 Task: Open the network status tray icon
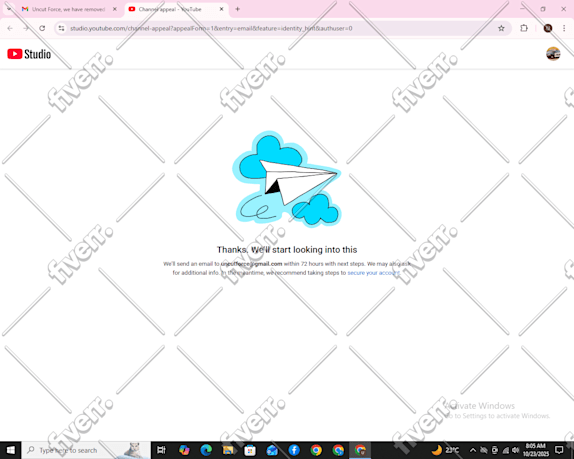506,450
